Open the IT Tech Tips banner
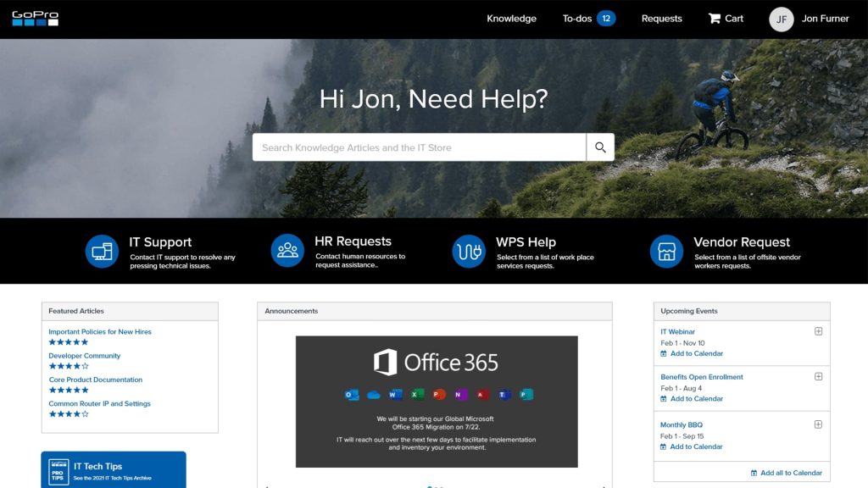This screenshot has height=488, width=868. [x=114, y=469]
